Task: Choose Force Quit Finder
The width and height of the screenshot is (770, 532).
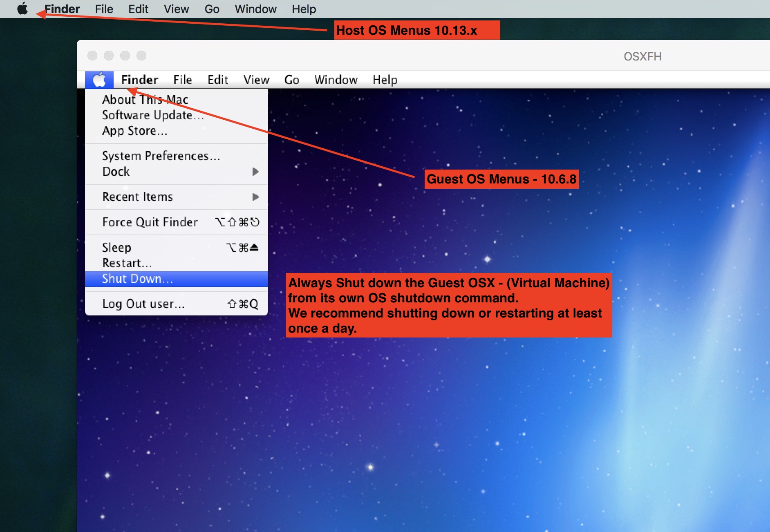Action: pos(176,222)
